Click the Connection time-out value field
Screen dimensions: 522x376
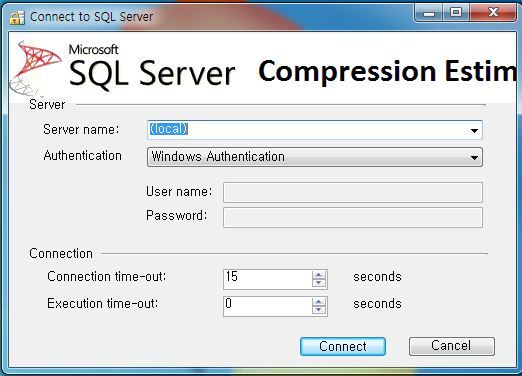(x=268, y=279)
